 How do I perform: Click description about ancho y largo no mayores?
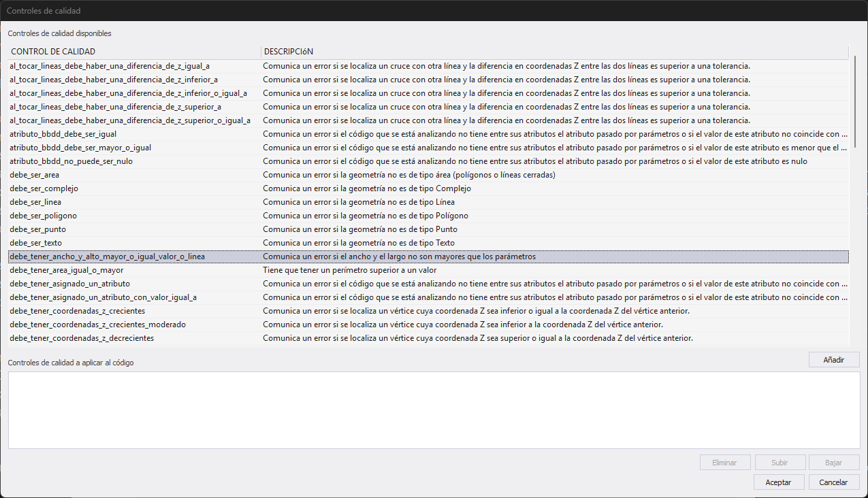coord(400,256)
